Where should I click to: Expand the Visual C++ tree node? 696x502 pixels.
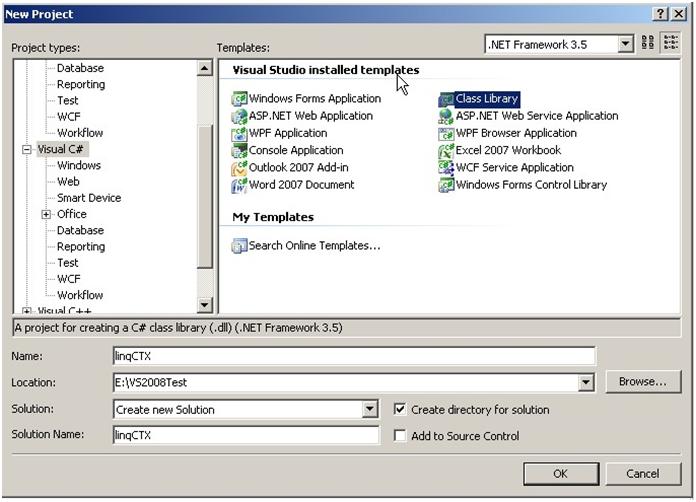click(x=27, y=311)
